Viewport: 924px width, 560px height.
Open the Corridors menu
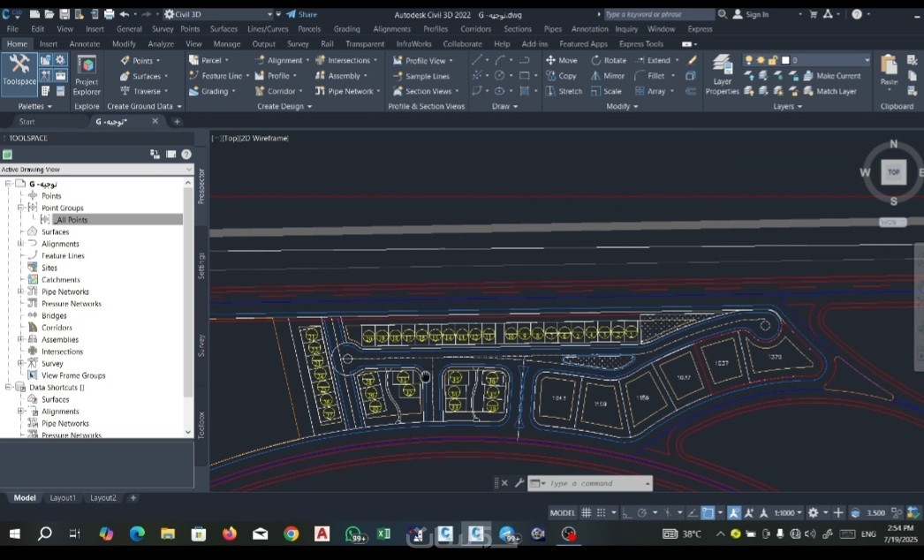pyautogui.click(x=475, y=29)
